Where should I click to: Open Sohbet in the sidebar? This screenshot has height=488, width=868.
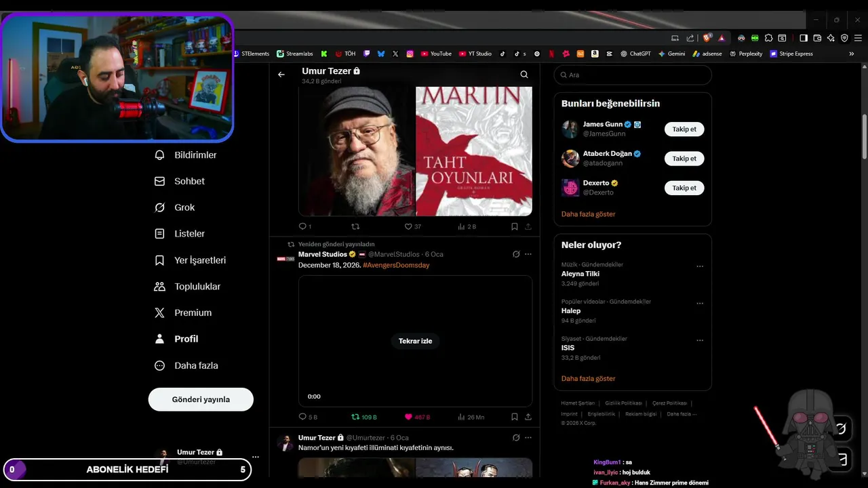tap(180, 181)
